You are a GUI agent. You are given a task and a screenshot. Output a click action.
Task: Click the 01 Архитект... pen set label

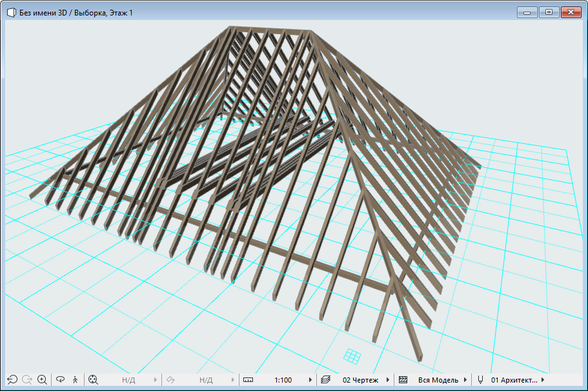[514, 380]
